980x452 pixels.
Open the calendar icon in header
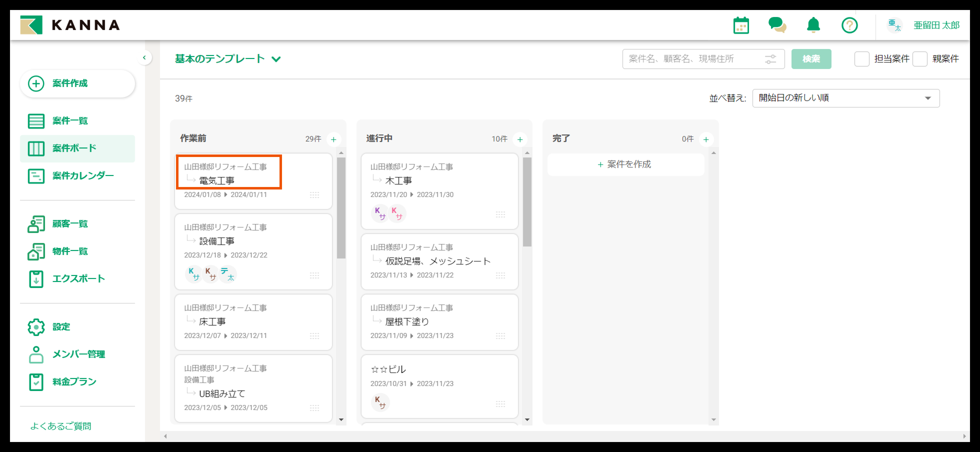pyautogui.click(x=741, y=25)
